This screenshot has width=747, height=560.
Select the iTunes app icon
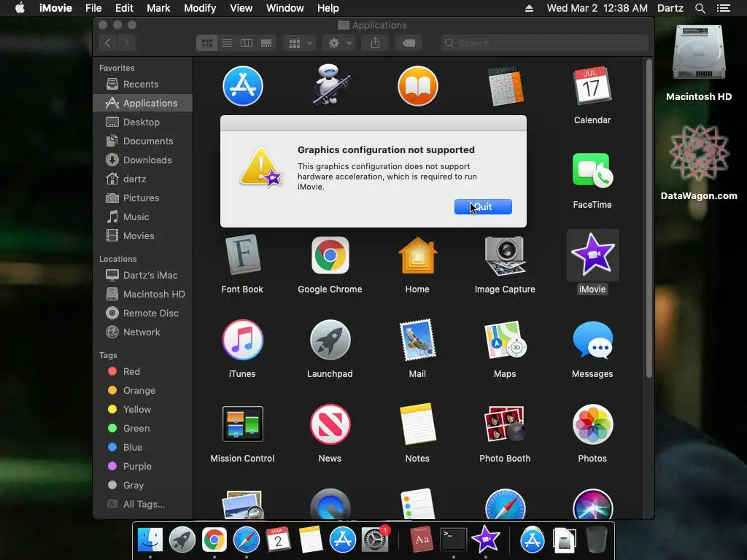(242, 340)
